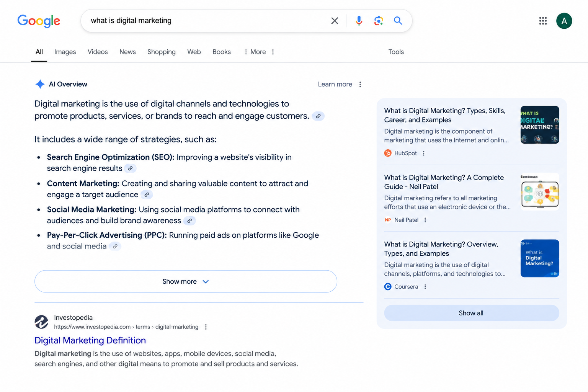This screenshot has height=392, width=588.
Task: Clear the search query with the X icon
Action: tap(335, 21)
